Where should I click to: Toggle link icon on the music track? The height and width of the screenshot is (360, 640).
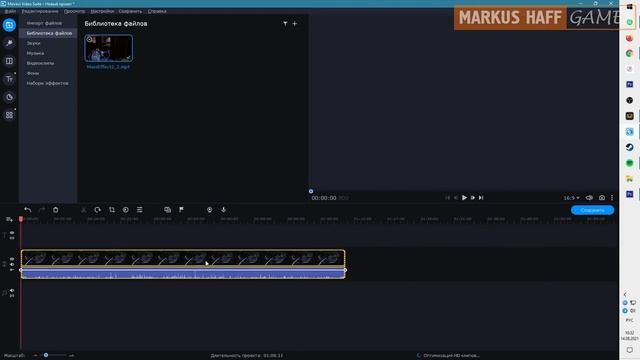[x=12, y=295]
